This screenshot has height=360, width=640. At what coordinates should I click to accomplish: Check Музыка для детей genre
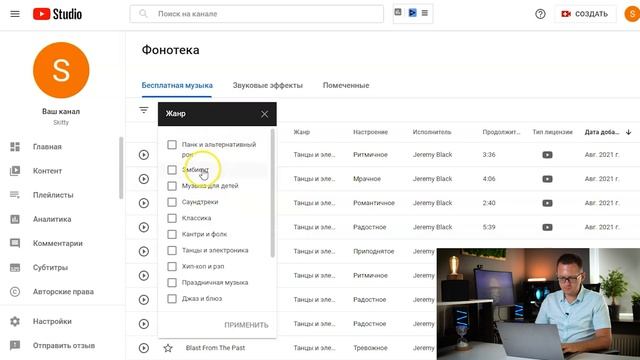(172, 186)
